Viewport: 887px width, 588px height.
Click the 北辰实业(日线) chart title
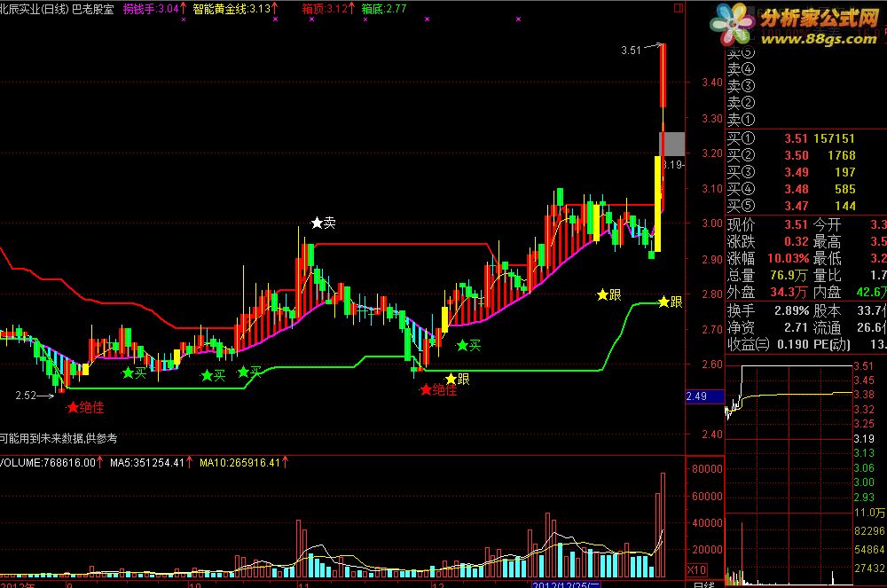click(34, 9)
